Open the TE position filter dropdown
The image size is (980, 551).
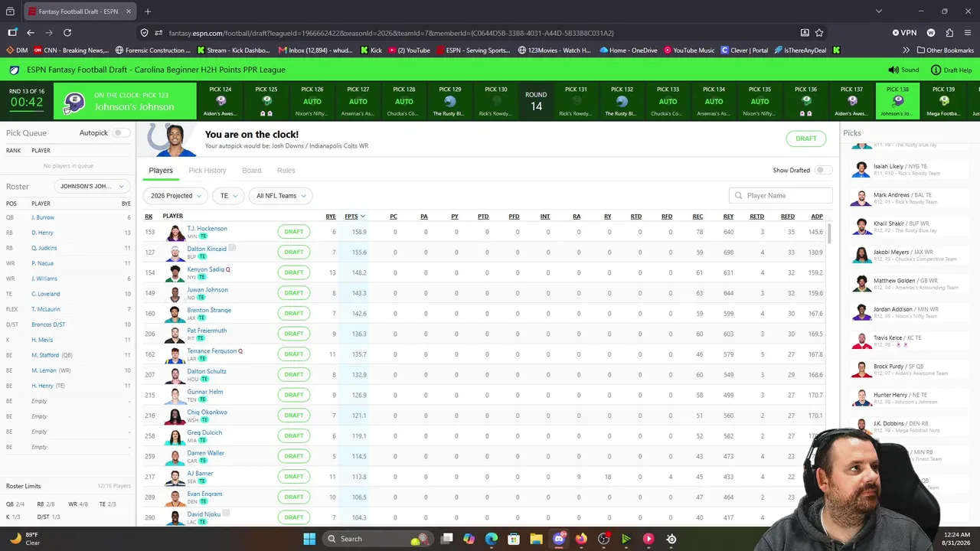[228, 196]
